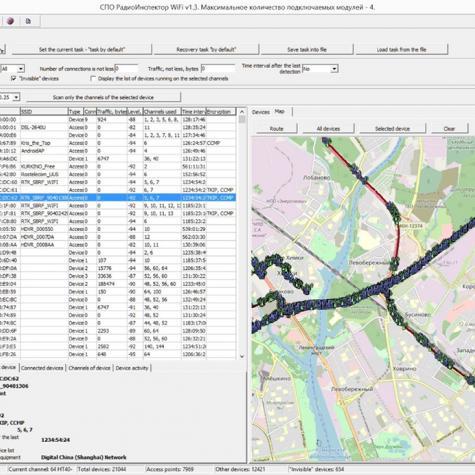This screenshot has height=475, width=475.
Task: Click the "Selected device" map button
Action: pos(392,129)
